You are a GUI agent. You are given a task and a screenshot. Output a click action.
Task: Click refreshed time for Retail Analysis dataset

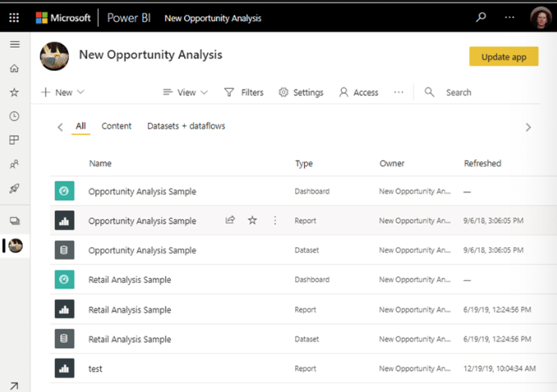pyautogui.click(x=497, y=339)
